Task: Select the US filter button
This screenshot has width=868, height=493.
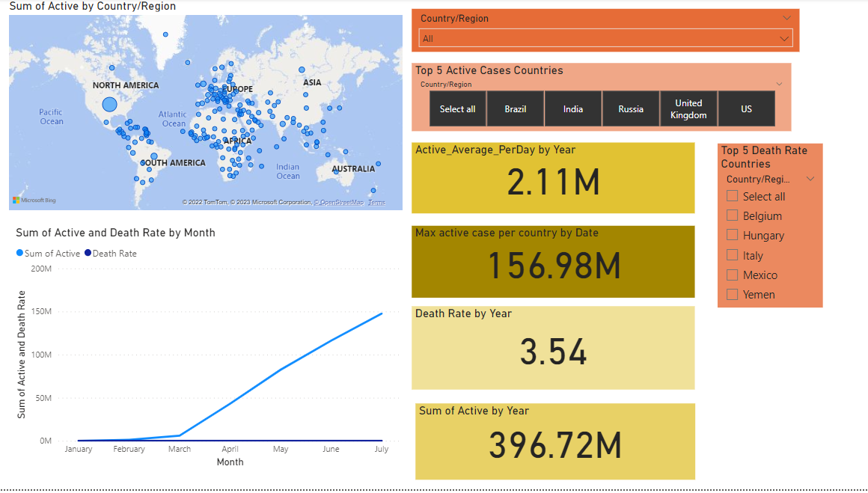Action: pos(746,108)
